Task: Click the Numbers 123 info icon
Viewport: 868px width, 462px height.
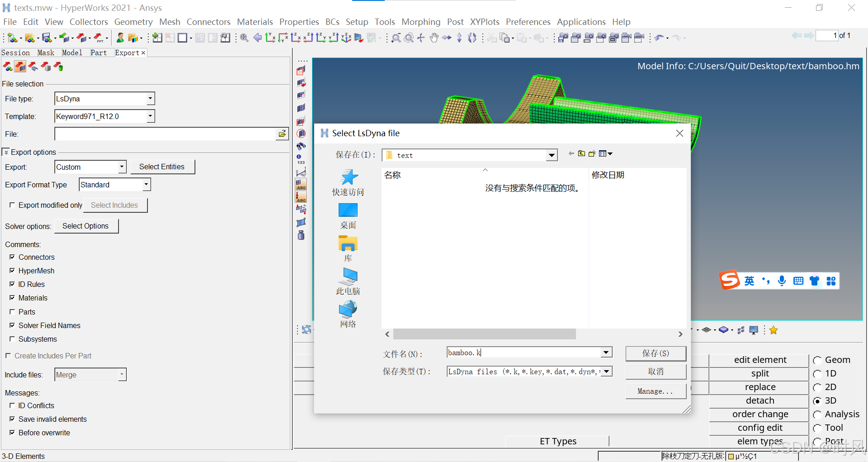Action: [x=301, y=159]
